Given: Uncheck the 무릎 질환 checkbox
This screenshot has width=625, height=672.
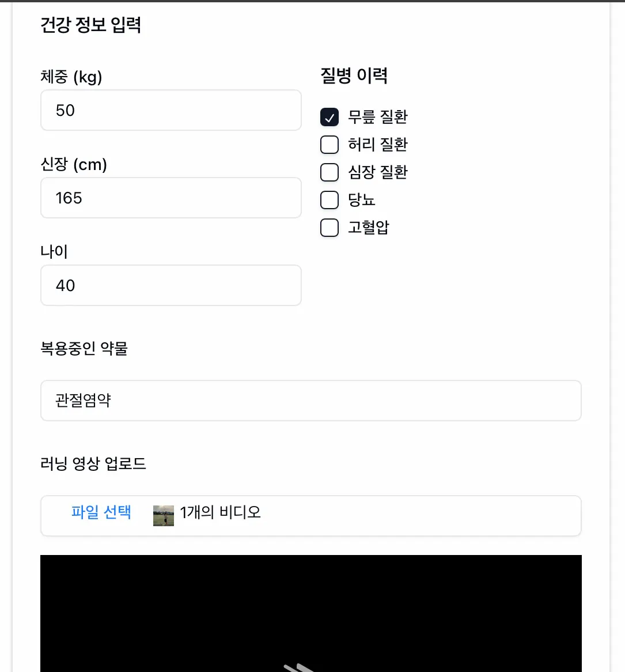Looking at the screenshot, I should tap(329, 117).
